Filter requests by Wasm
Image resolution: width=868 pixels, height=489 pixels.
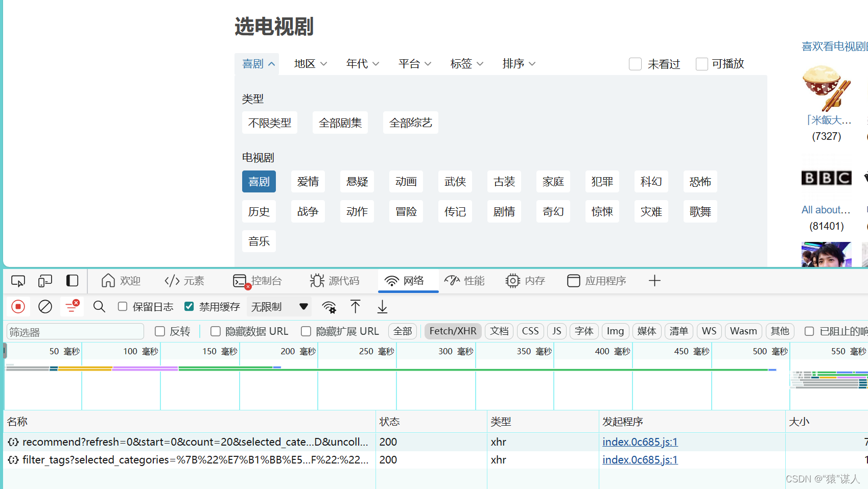coord(743,331)
